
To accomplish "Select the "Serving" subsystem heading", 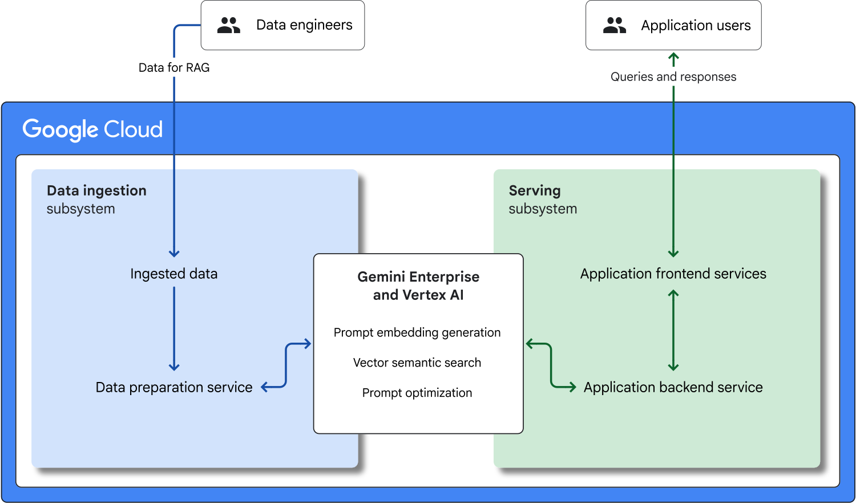I will tap(535, 191).
